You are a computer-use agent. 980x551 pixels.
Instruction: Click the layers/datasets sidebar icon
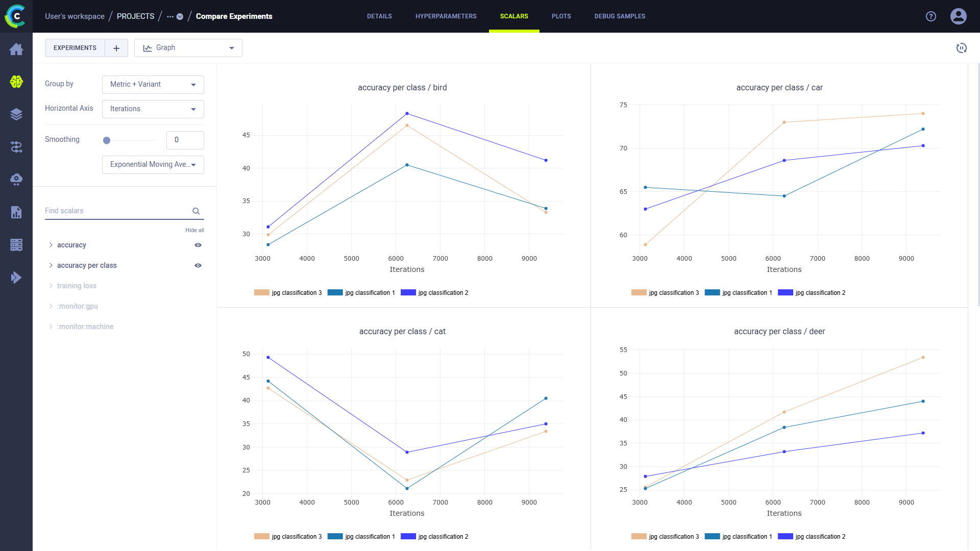pyautogui.click(x=16, y=114)
